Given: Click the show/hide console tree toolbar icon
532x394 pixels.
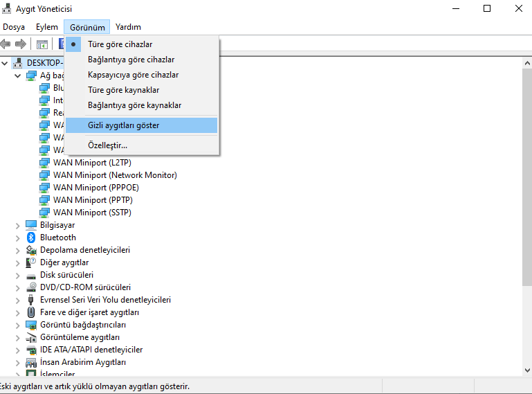Looking at the screenshot, I should [x=42, y=44].
